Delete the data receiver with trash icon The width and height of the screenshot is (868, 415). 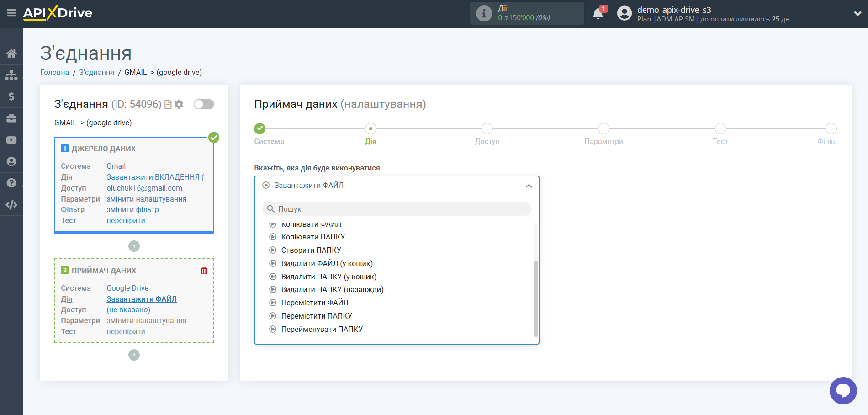204,271
